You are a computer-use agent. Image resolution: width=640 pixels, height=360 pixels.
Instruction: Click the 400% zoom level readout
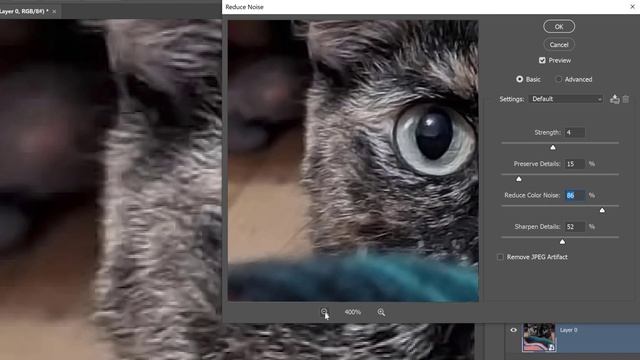[x=353, y=312]
